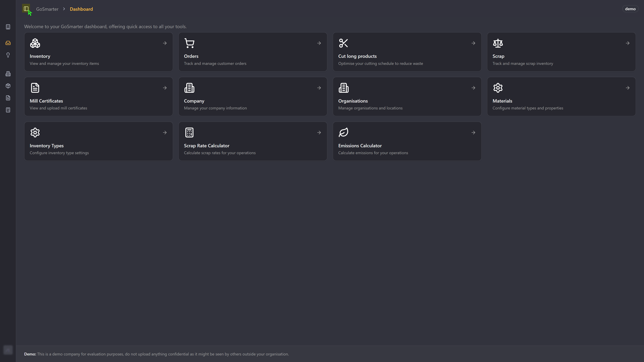Click the scissors icon on Cut long products
The width and height of the screenshot is (644, 362).
pos(343,43)
